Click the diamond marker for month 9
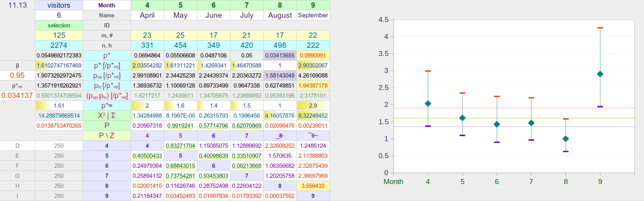 600,74
